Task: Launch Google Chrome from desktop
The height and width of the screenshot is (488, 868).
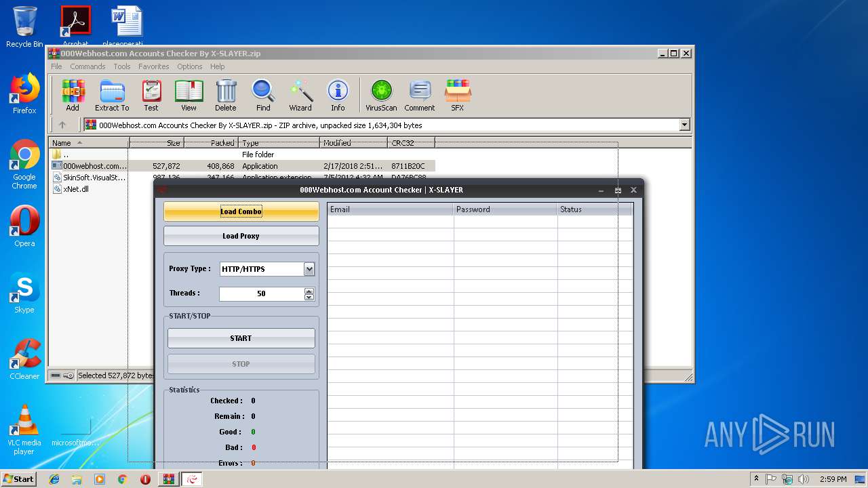Action: coord(24,164)
